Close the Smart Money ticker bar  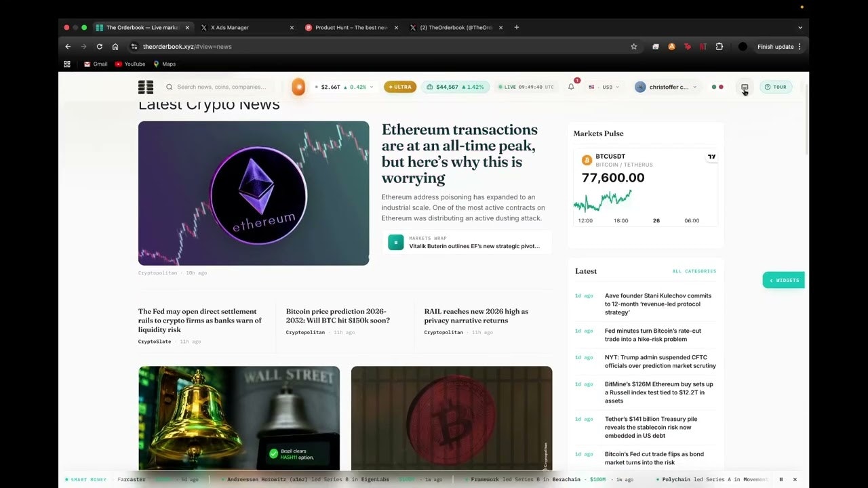pyautogui.click(x=795, y=479)
